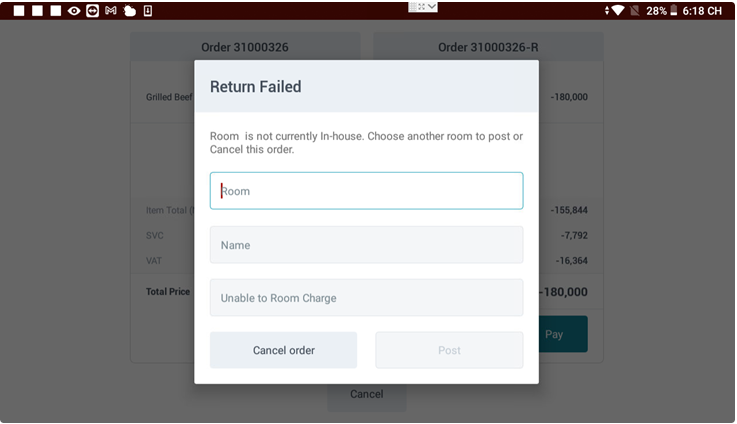737x424 pixels.
Task: Open the Gmail notification icon
Action: tap(111, 11)
